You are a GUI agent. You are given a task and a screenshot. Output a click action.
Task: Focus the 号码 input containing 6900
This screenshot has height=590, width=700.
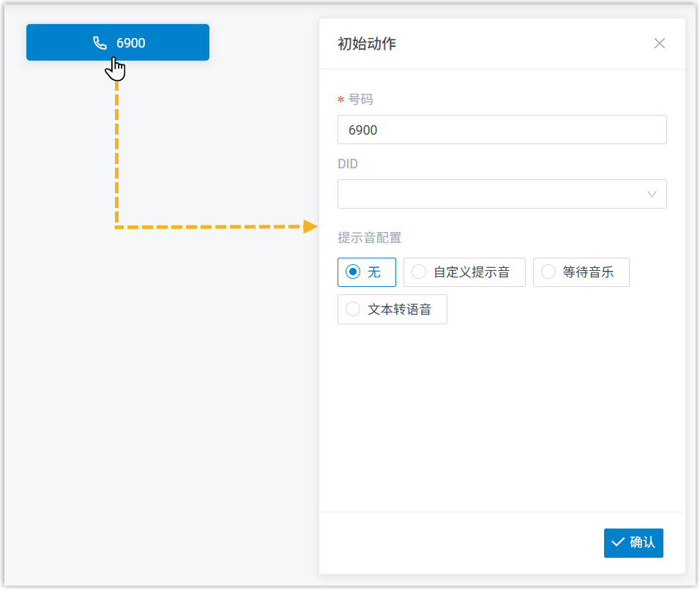click(502, 130)
